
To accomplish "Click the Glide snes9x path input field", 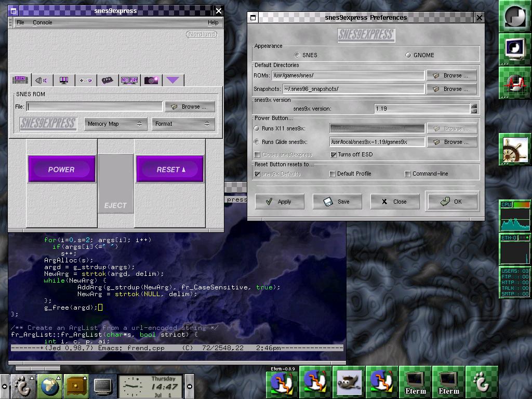I will (x=377, y=142).
